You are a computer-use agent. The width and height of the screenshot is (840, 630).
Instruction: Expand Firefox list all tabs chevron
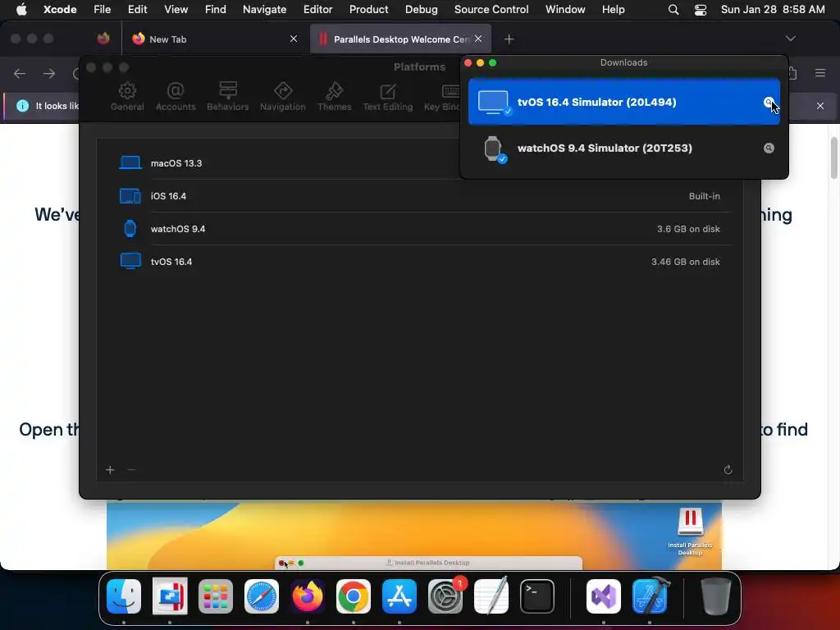tap(791, 39)
